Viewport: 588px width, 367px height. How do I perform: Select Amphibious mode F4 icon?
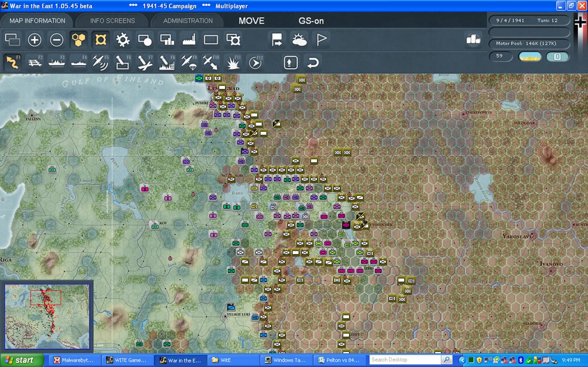pyautogui.click(x=79, y=62)
